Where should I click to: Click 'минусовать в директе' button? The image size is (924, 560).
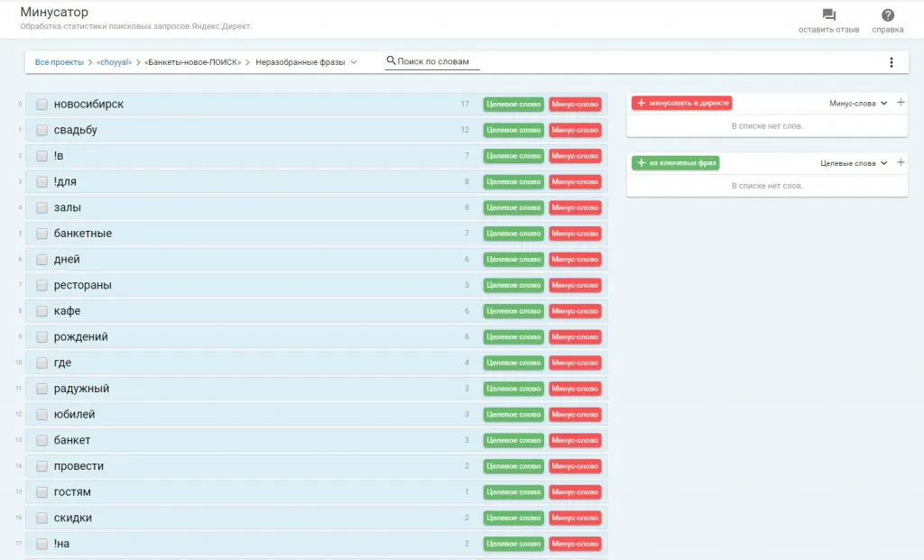pos(682,103)
